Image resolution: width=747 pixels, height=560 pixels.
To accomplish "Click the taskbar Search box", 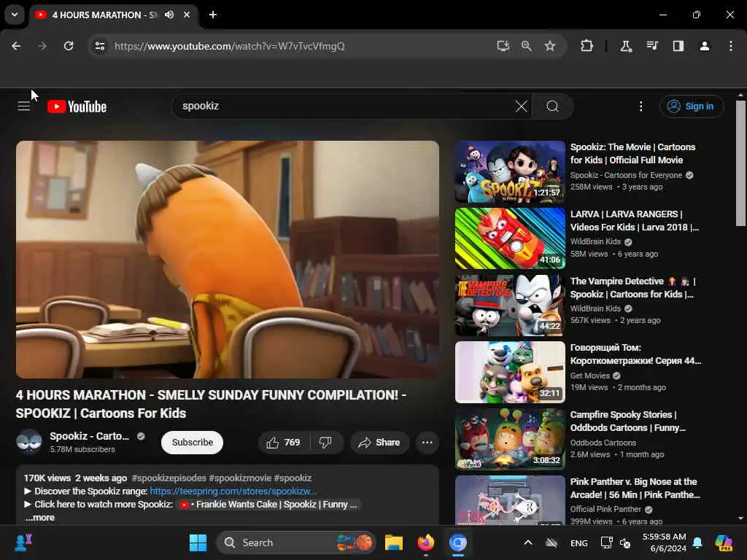I will pos(296,542).
